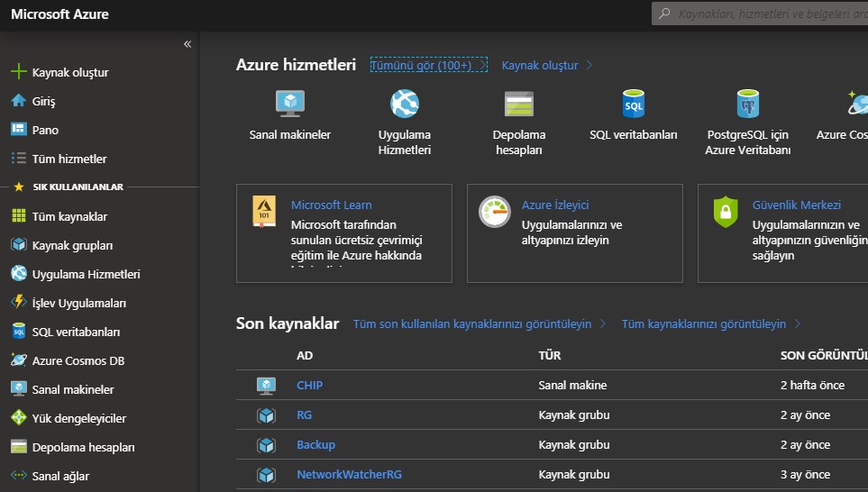868x492 pixels.
Task: Open Depolama hesapları icon in sidebar
Action: (18, 446)
